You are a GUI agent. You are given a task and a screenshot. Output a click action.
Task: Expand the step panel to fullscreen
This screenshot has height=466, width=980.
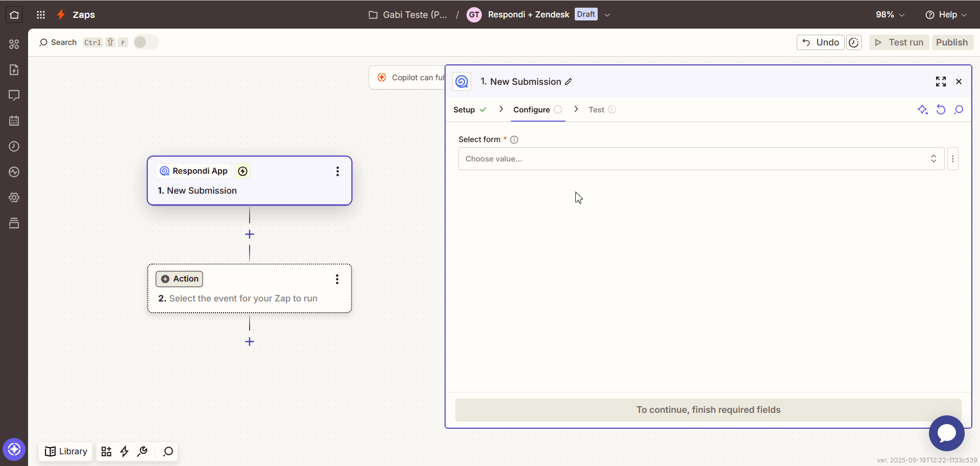941,82
